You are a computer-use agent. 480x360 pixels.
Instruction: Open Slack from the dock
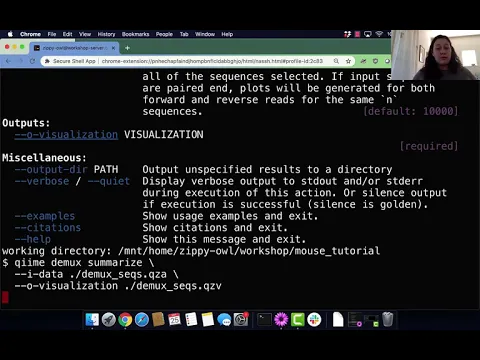(x=314, y=320)
